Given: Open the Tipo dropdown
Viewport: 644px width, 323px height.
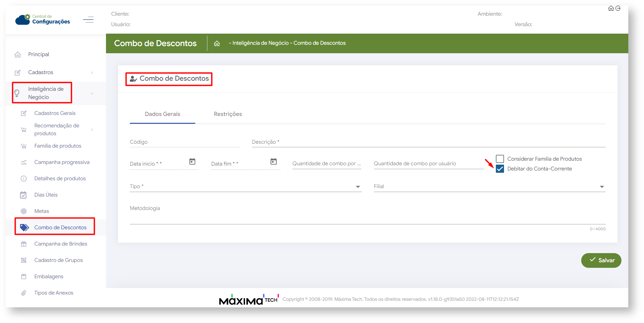Looking at the screenshot, I should point(246,186).
